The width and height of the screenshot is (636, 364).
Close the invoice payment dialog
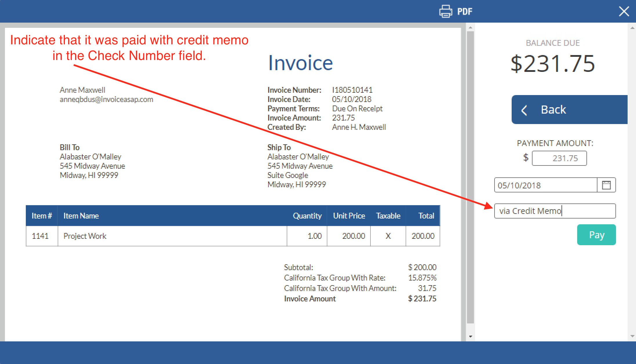tap(624, 11)
